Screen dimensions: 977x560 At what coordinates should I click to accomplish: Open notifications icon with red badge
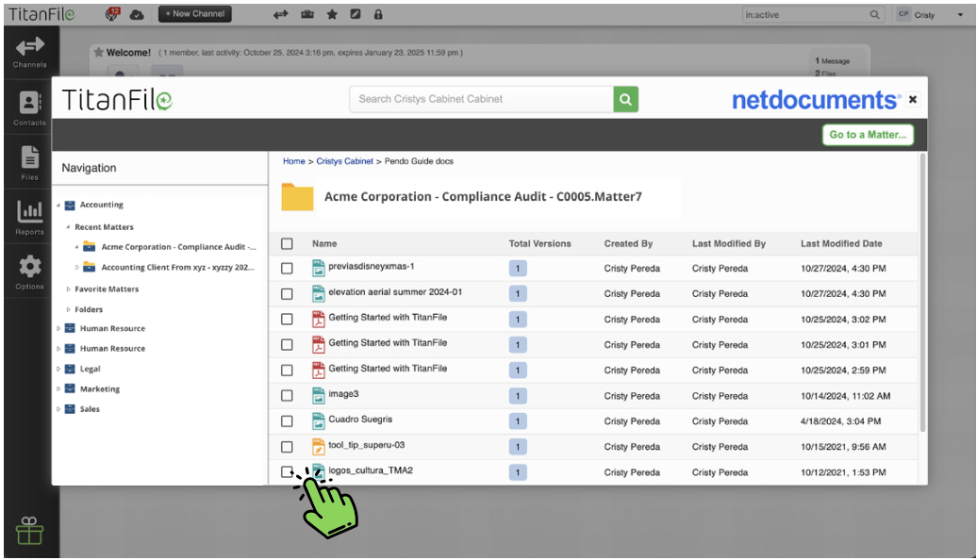(112, 14)
